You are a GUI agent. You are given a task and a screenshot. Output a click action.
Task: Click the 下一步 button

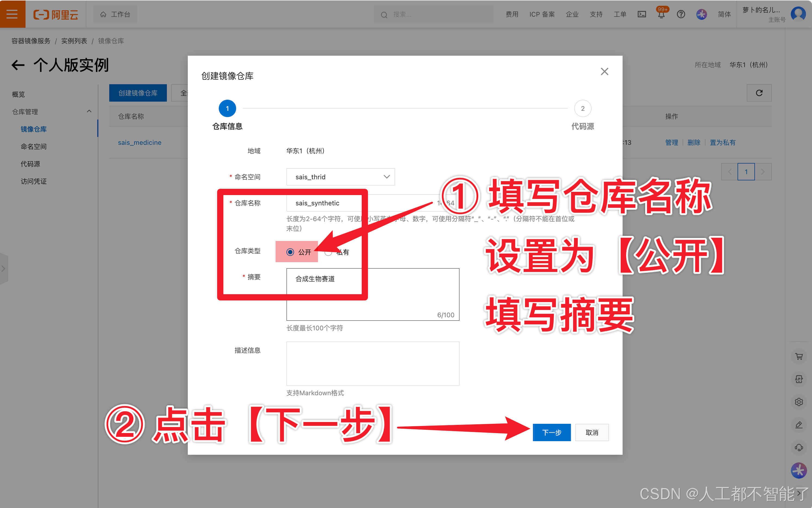click(552, 432)
